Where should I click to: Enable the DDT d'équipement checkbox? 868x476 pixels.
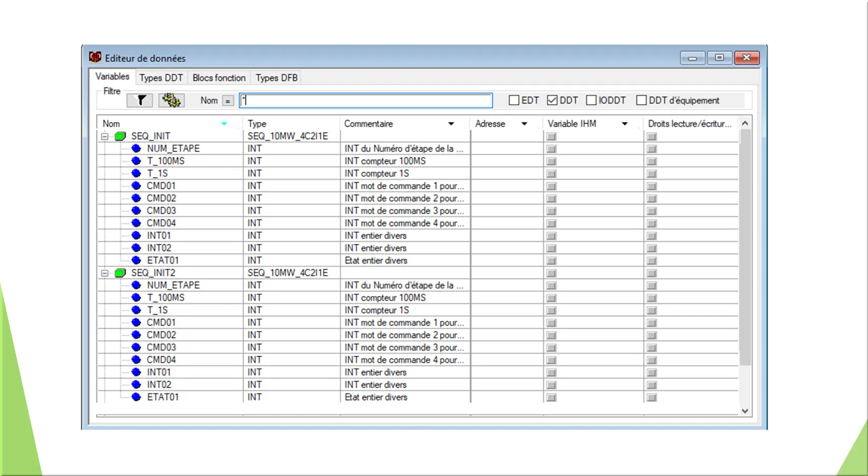tap(641, 101)
